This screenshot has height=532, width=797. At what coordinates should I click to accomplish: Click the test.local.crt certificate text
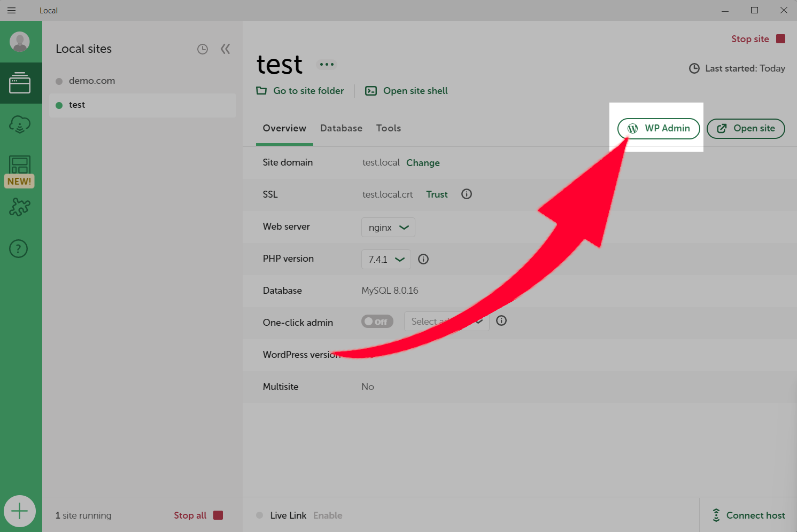[388, 194]
